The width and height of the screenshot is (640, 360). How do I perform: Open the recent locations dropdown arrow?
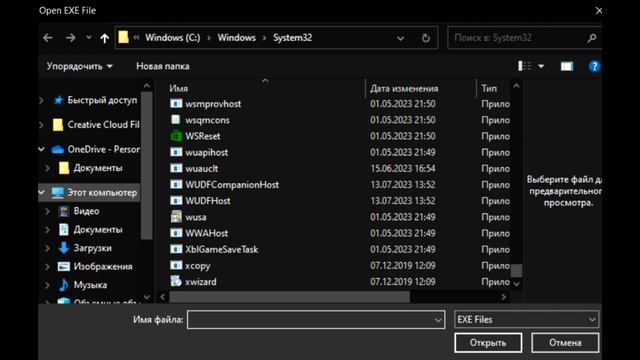(x=89, y=38)
